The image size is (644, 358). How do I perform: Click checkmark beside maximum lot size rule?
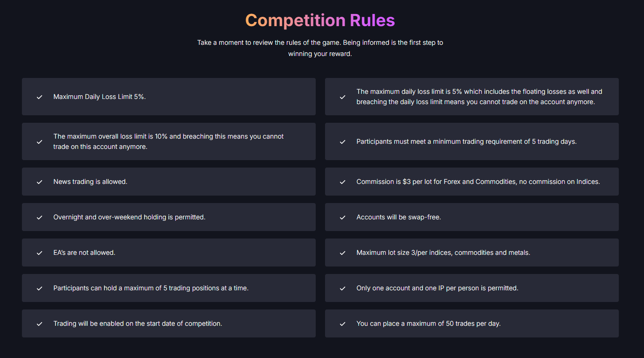343,253
